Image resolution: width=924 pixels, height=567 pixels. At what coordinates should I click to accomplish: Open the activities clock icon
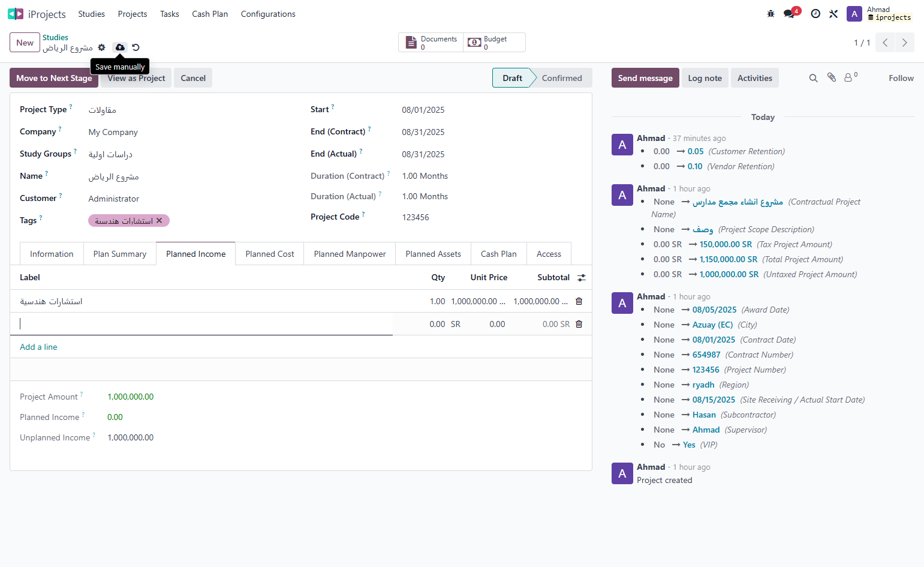[815, 14]
